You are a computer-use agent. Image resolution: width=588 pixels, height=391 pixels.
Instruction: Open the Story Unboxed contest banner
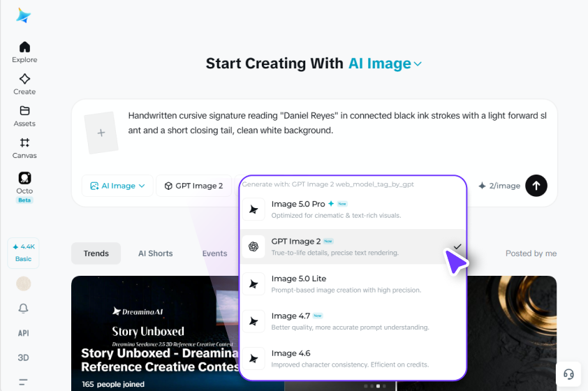[x=155, y=334]
